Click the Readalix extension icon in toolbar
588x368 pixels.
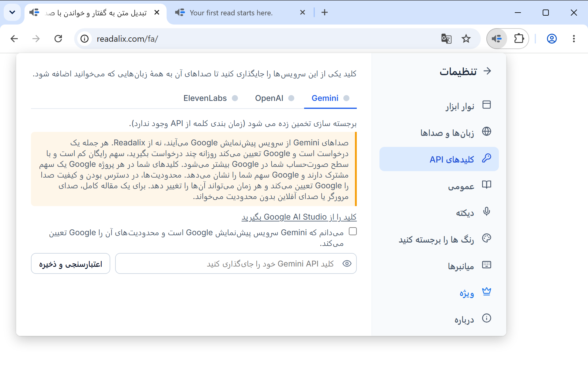497,39
